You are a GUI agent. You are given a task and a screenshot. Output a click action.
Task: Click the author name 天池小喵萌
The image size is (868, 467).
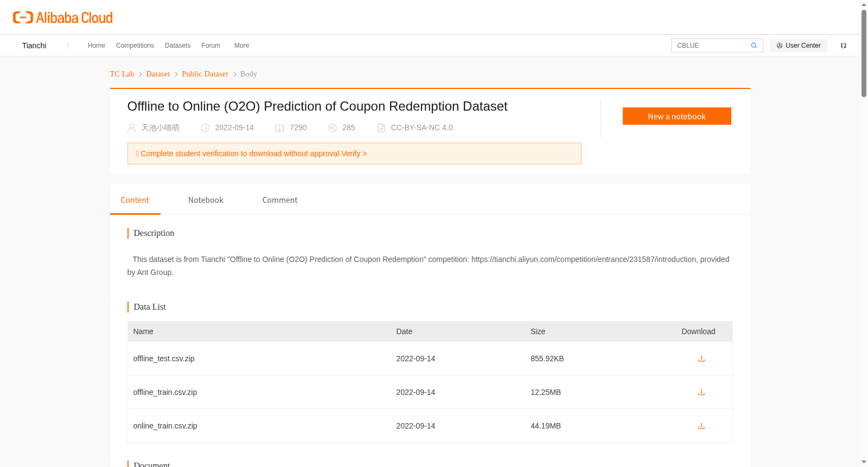tap(160, 127)
